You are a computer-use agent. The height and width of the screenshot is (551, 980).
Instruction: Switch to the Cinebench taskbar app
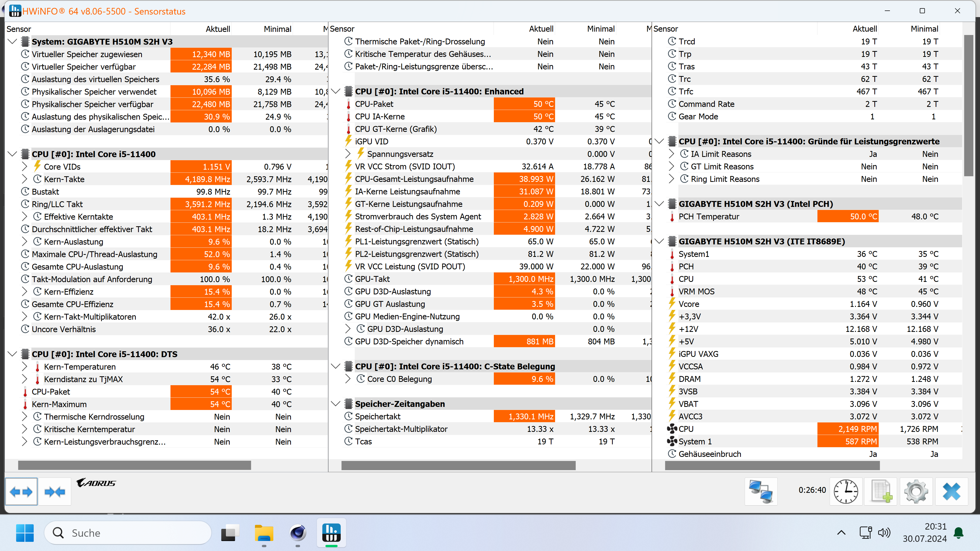click(298, 533)
